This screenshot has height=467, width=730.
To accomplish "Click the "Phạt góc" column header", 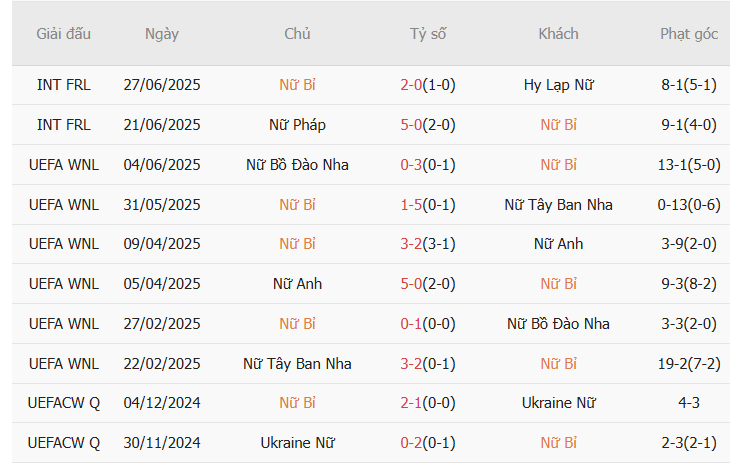I will point(688,34).
